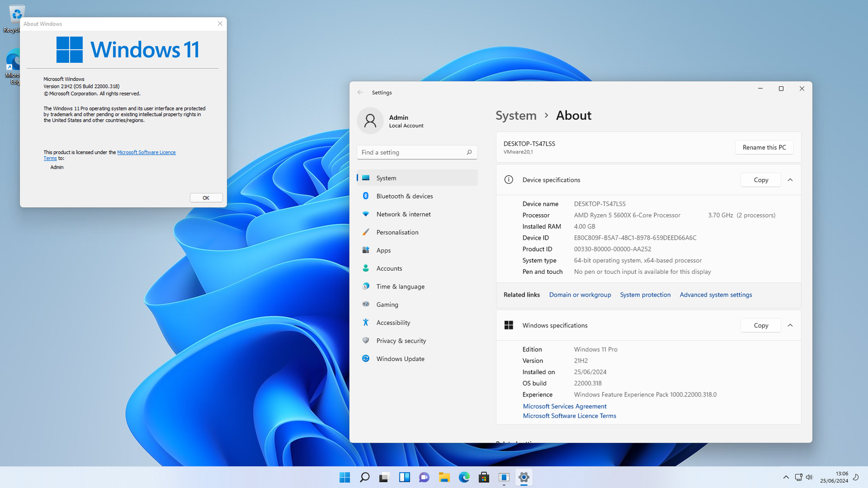Go to Windows Update

417,359
